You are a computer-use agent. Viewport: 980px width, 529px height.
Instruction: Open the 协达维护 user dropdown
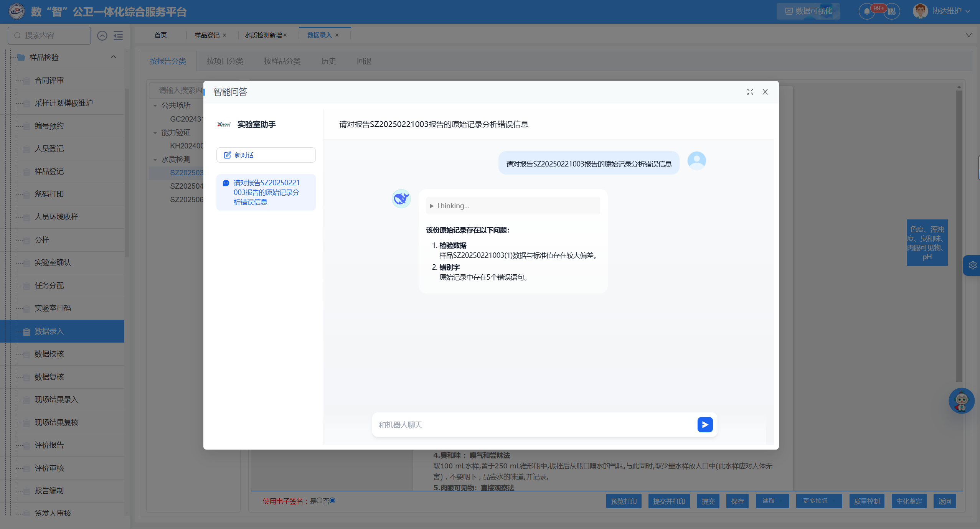946,11
